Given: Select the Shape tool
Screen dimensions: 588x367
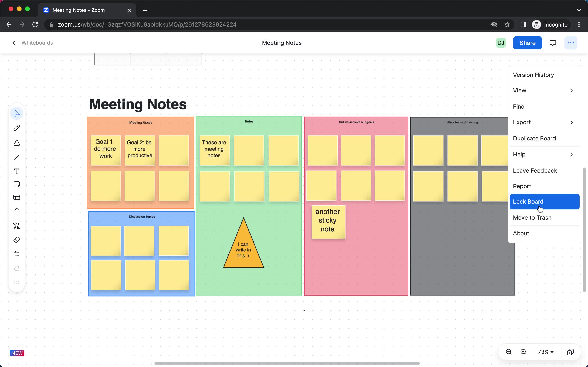Looking at the screenshot, I should (17, 143).
